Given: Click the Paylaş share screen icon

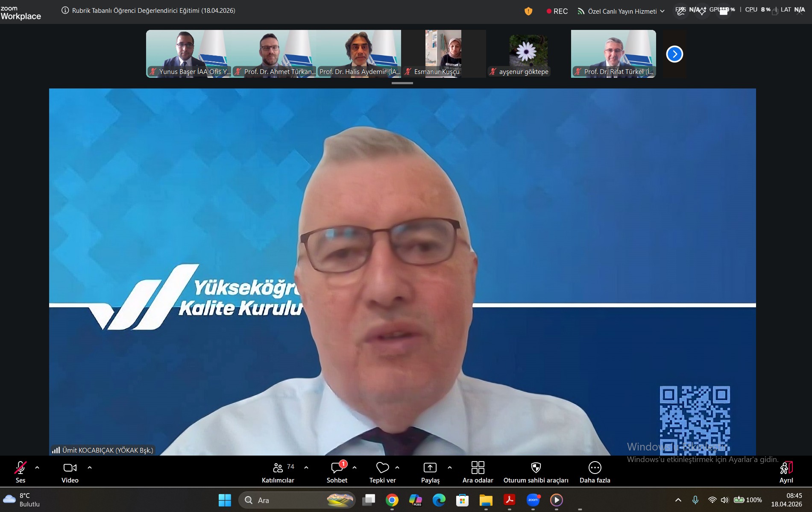Looking at the screenshot, I should click(x=430, y=472).
